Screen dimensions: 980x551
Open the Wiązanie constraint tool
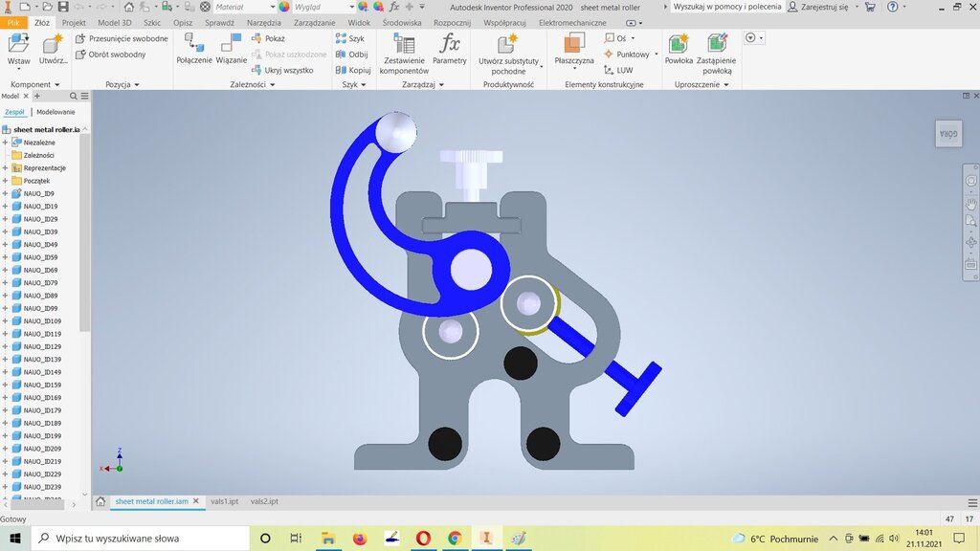coord(231,45)
